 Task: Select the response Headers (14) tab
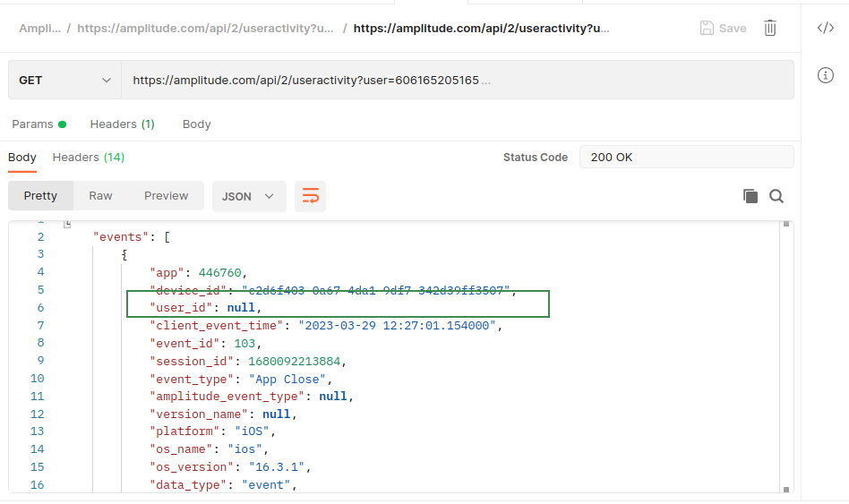point(89,158)
